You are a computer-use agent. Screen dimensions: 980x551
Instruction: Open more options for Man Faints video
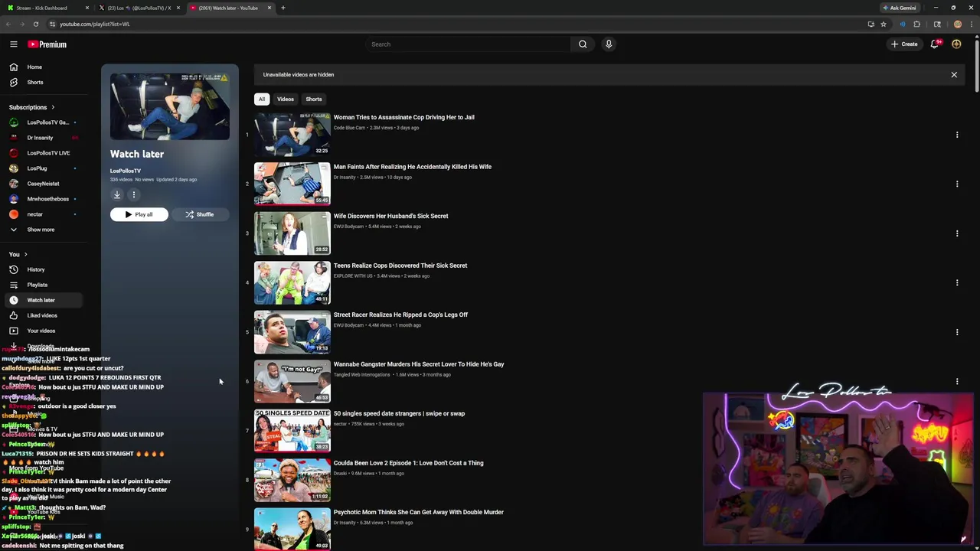pyautogui.click(x=956, y=184)
